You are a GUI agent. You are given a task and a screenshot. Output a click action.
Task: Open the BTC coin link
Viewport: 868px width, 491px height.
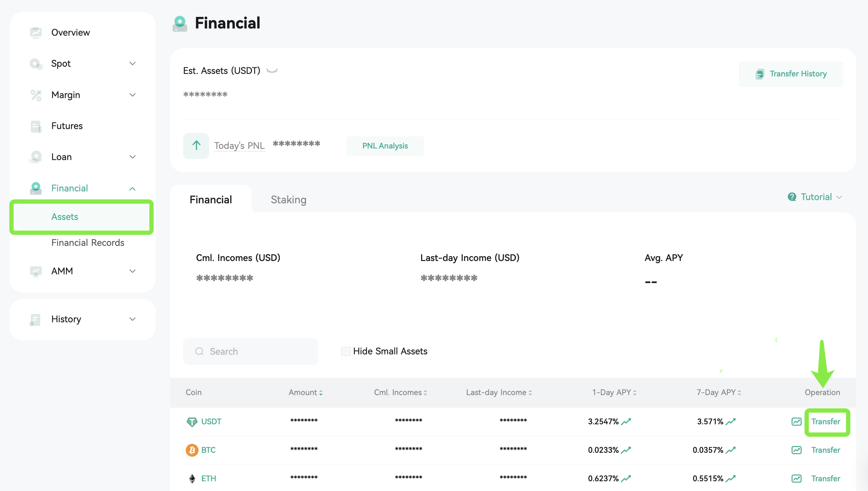point(208,450)
